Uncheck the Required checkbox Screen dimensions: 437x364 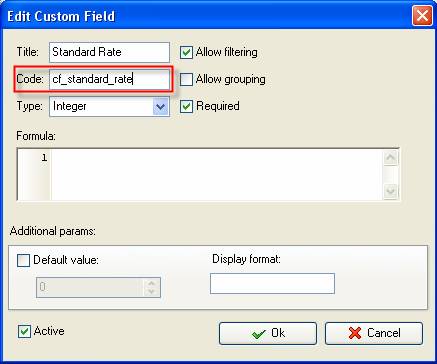tap(186, 107)
